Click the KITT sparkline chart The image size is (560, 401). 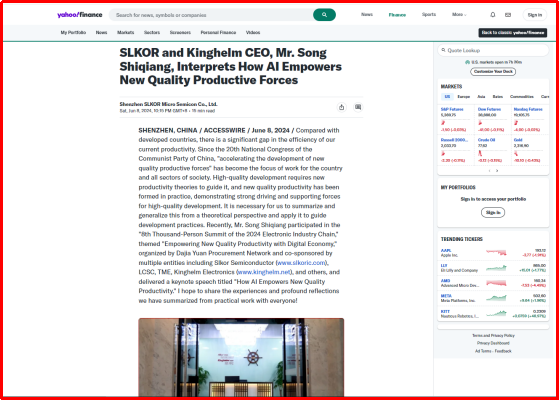[496, 314]
